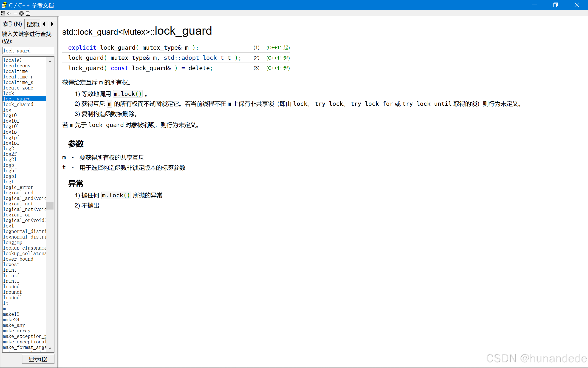Click the index list scroll-up arrow
Viewport: 588px width, 368px height.
(50, 61)
